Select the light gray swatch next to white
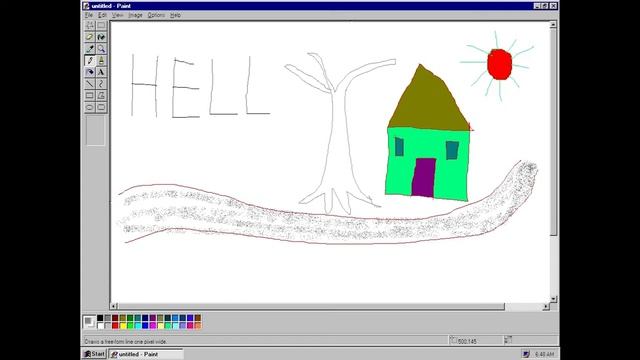This screenshot has width=640, height=360. (x=108, y=326)
